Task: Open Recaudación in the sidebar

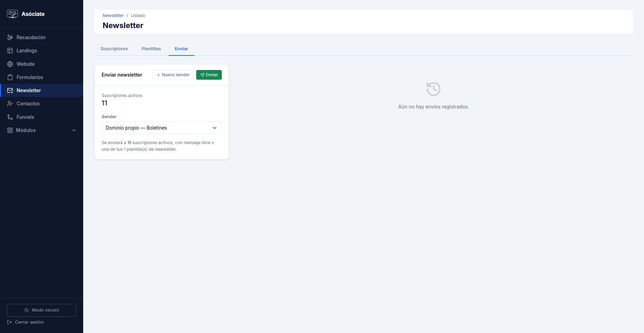Action: point(42,37)
